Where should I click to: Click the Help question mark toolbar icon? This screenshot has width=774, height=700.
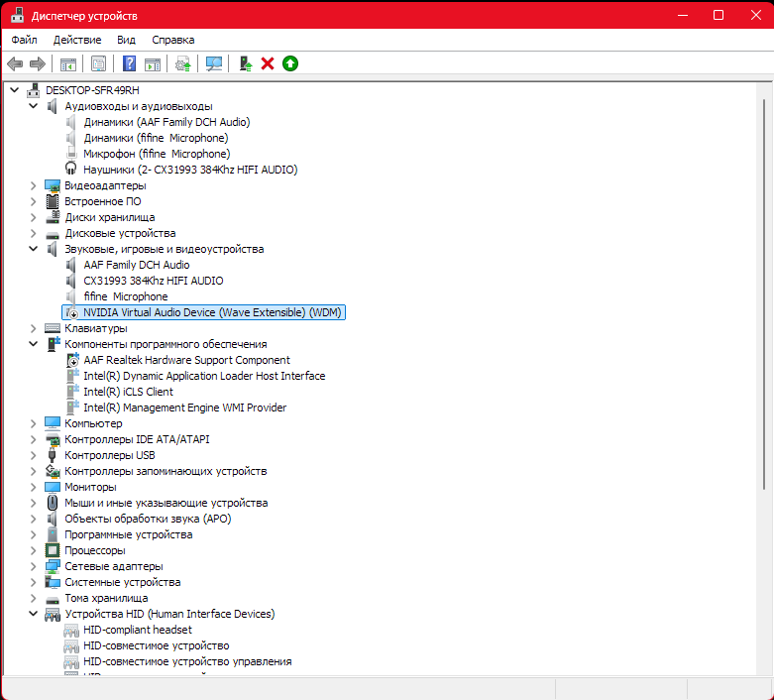[129, 63]
